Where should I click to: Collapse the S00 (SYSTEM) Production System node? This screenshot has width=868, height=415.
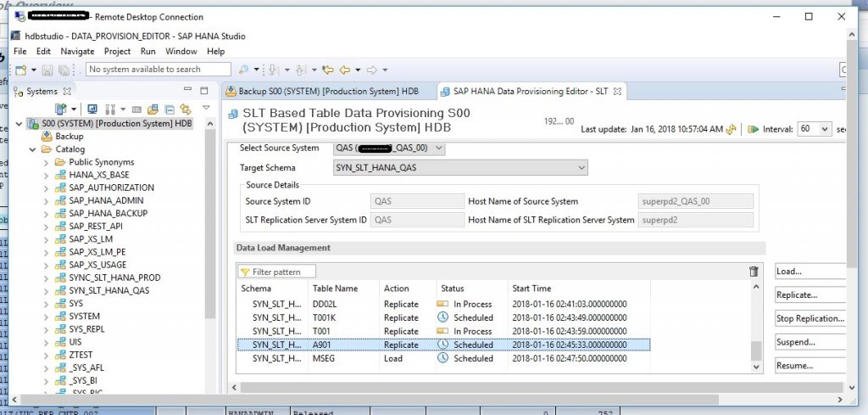click(20, 124)
